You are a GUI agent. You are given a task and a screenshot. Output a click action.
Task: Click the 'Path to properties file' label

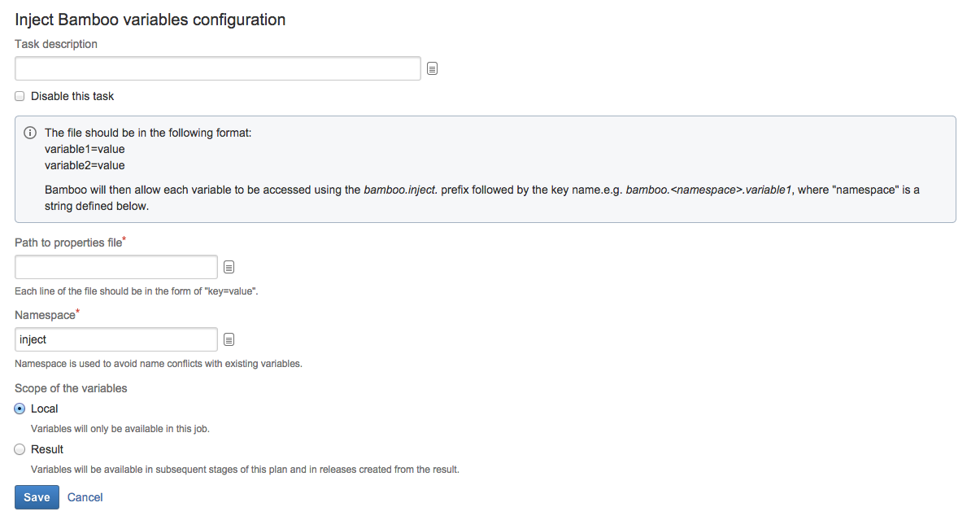click(x=70, y=243)
